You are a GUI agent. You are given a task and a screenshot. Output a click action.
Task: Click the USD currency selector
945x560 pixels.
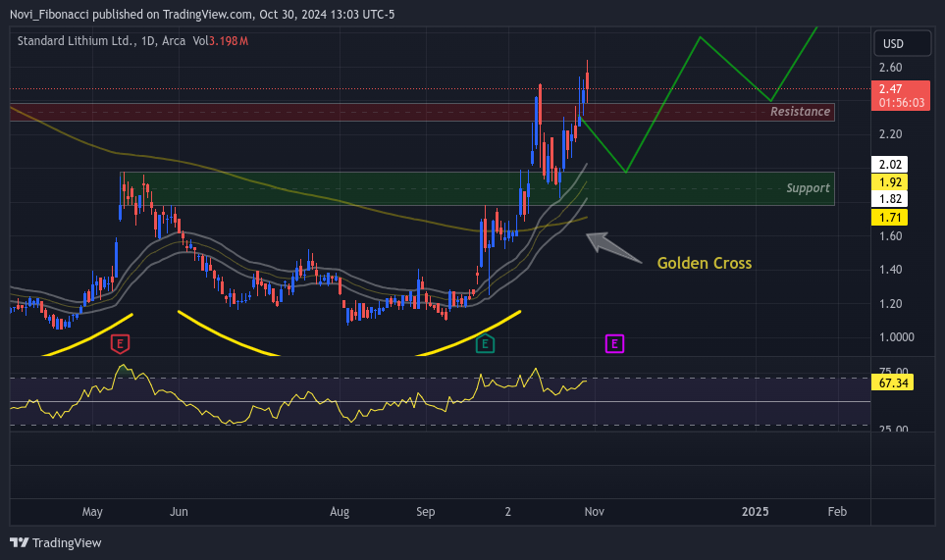[x=902, y=43]
